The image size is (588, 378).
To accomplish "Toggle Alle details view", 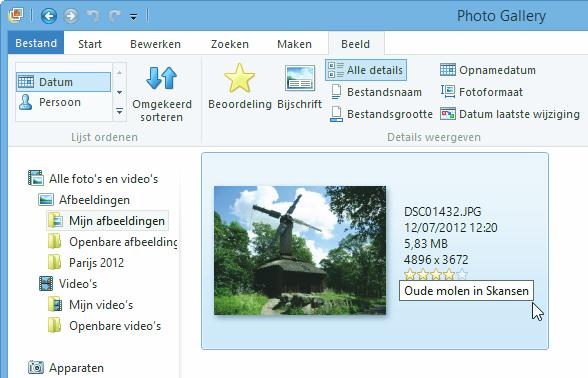I will point(366,70).
